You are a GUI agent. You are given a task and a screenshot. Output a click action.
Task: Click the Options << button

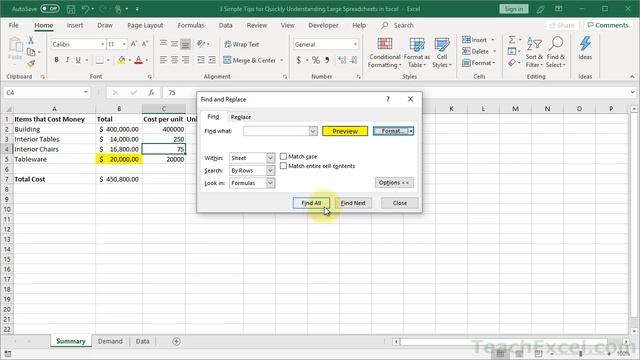[394, 182]
